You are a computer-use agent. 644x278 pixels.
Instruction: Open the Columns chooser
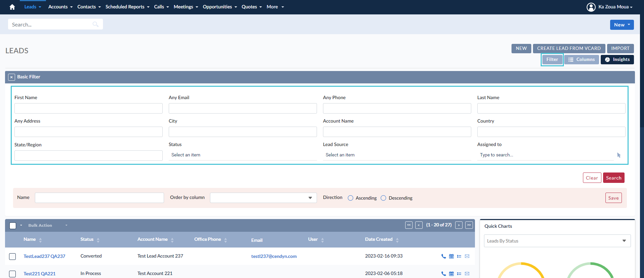pos(581,60)
